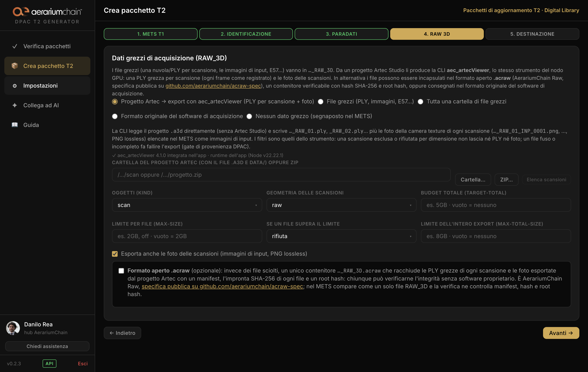Focus the Budget totale (target-total) field
The width and height of the screenshot is (588, 372).
tap(496, 205)
